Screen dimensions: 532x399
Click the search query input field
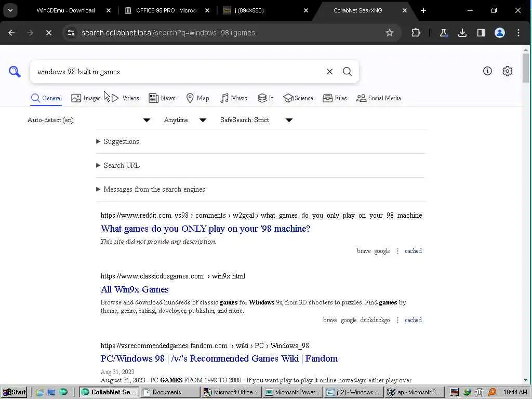click(x=178, y=72)
